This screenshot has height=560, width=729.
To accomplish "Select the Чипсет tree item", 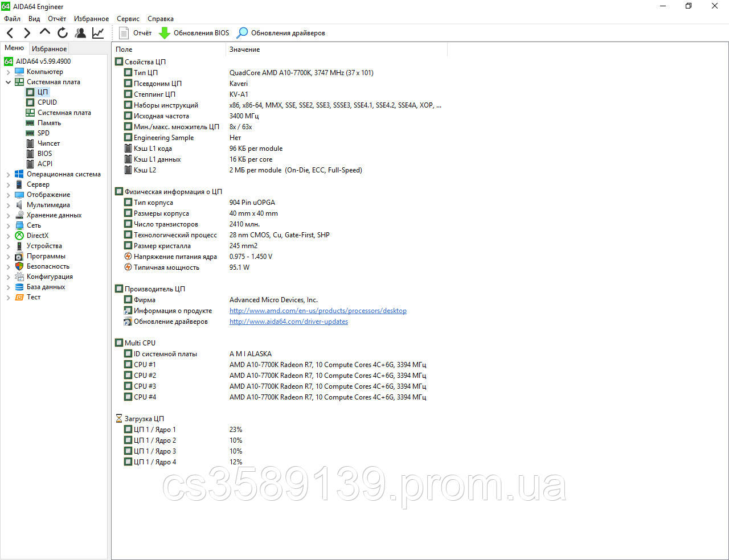I will pos(48,143).
